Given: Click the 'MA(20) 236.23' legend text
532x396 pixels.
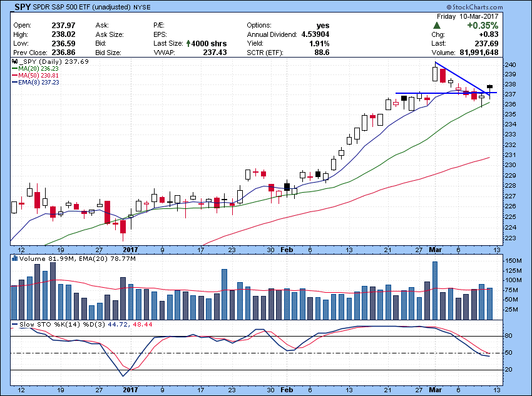Looking at the screenshot, I should point(38,68).
